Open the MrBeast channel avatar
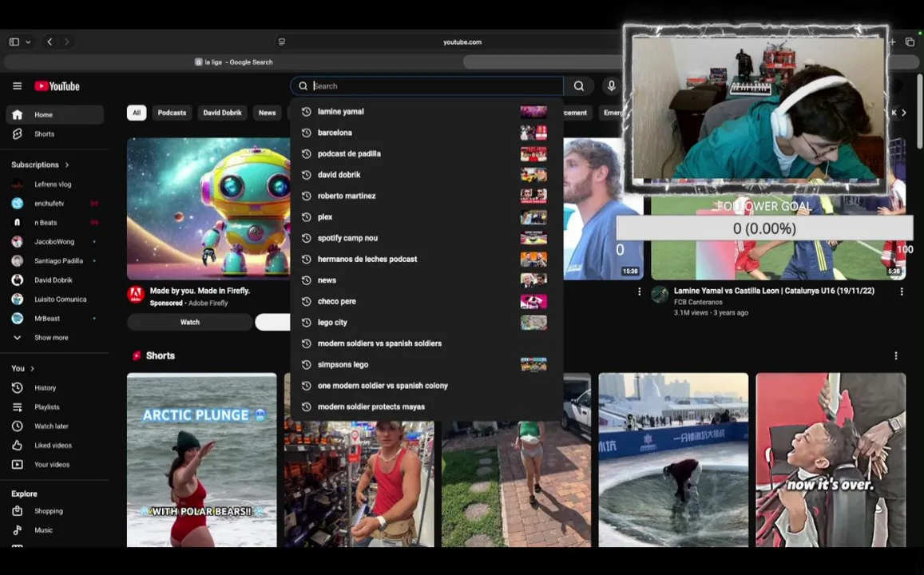This screenshot has width=924, height=575. [x=17, y=318]
